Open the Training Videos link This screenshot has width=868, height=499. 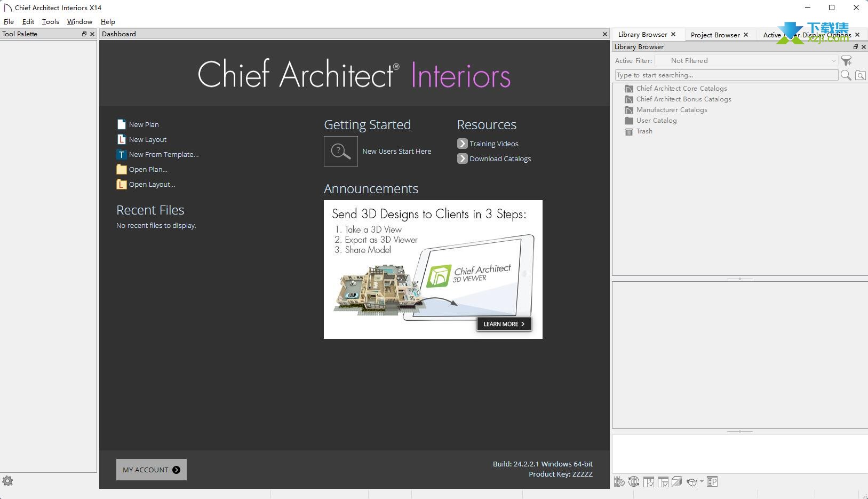coord(494,144)
